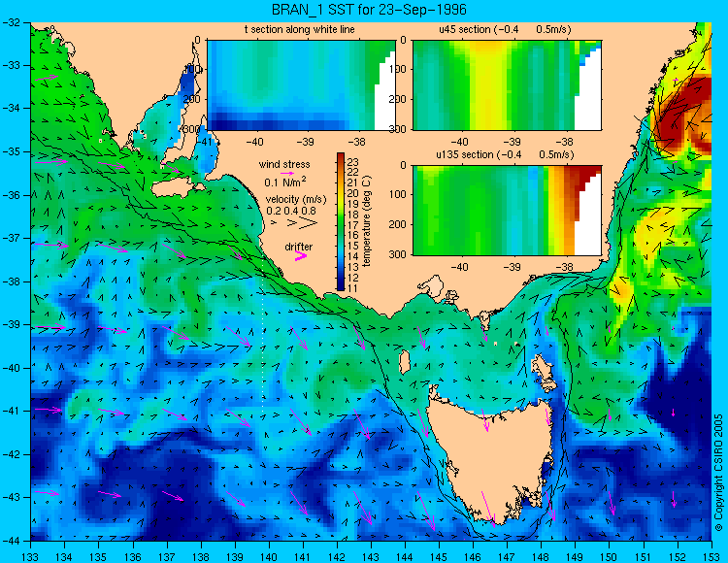This screenshot has width=728, height=563.
Task: Click the colorbar tick value 11
Action: [x=353, y=287]
